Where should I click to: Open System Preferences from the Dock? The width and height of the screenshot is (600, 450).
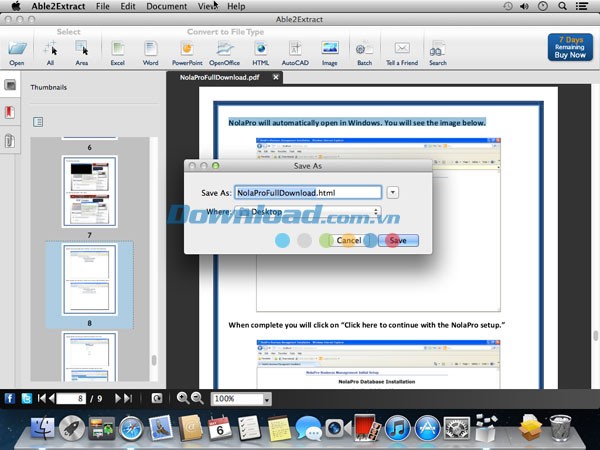pos(456,428)
